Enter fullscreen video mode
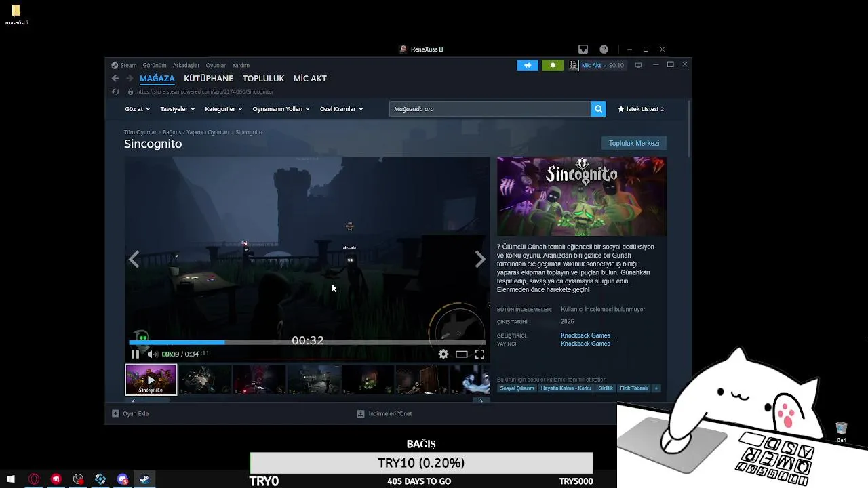Image resolution: width=868 pixels, height=488 pixels. [479, 354]
